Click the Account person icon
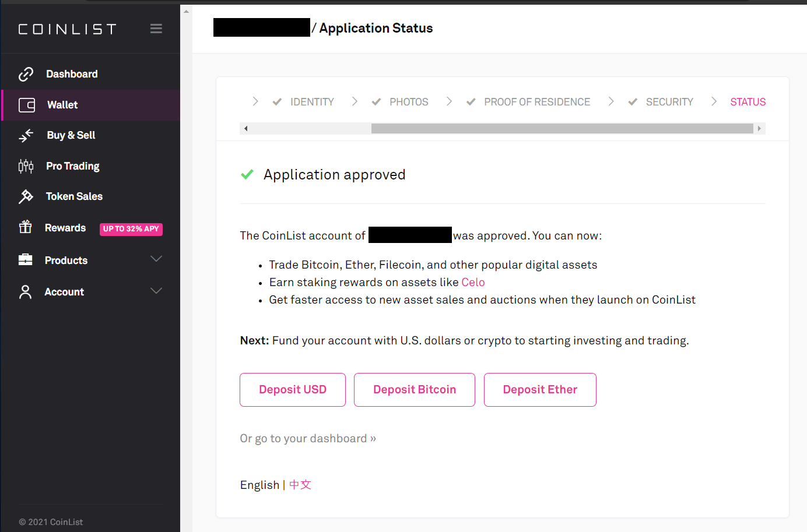This screenshot has width=807, height=532. coord(25,292)
